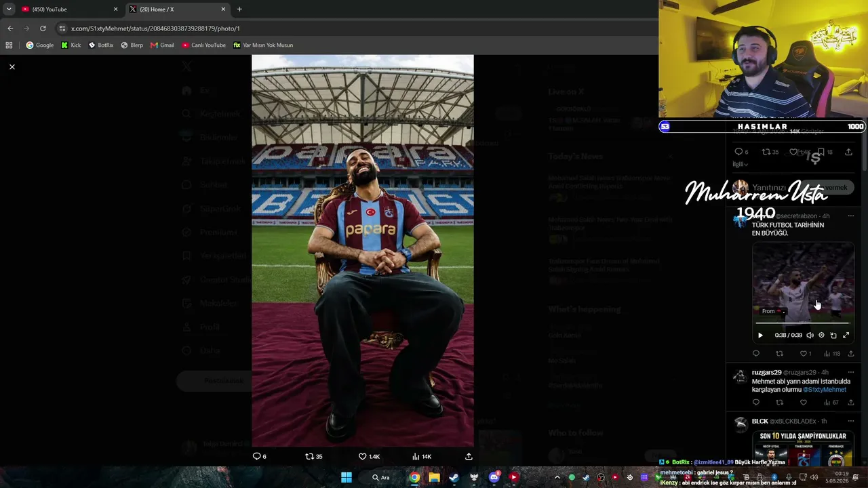Viewport: 868px width, 488px height.
Task: Open the Son 10 Yılda Şampiyonluklar image
Action: point(803,448)
